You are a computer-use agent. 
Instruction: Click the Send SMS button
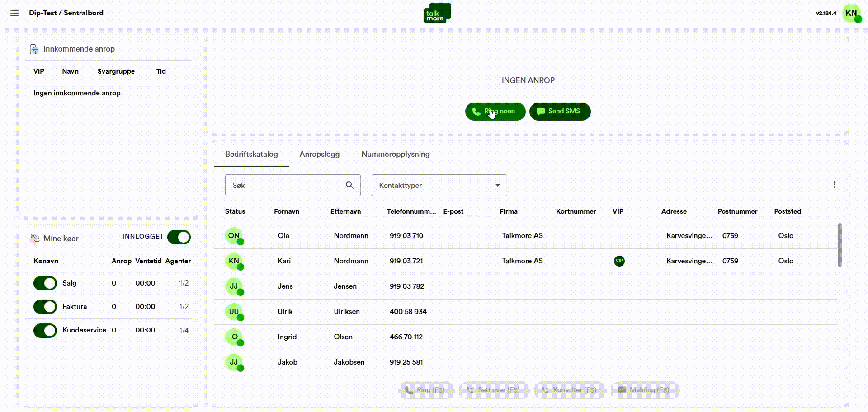[x=560, y=111]
